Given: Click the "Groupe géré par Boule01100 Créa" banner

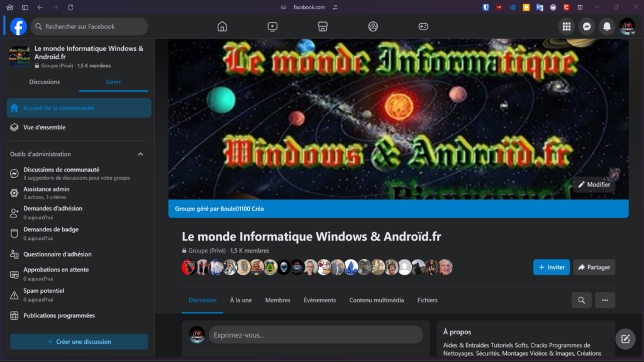Looking at the screenshot, I should [398, 209].
